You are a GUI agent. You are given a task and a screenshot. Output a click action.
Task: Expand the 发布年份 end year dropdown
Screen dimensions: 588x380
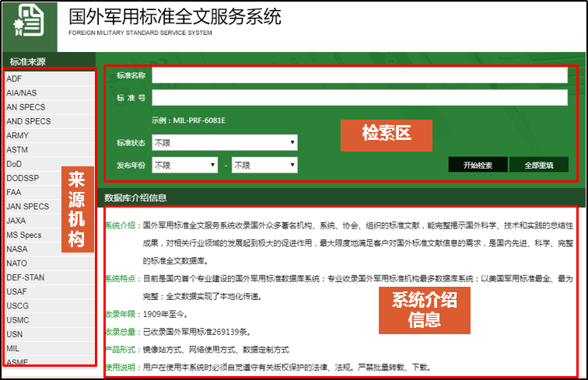coord(264,166)
